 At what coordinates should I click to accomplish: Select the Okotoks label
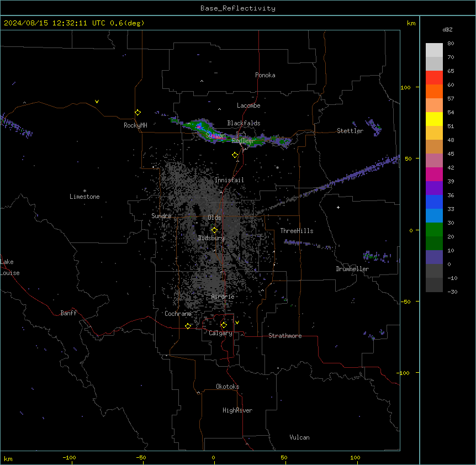click(x=228, y=387)
